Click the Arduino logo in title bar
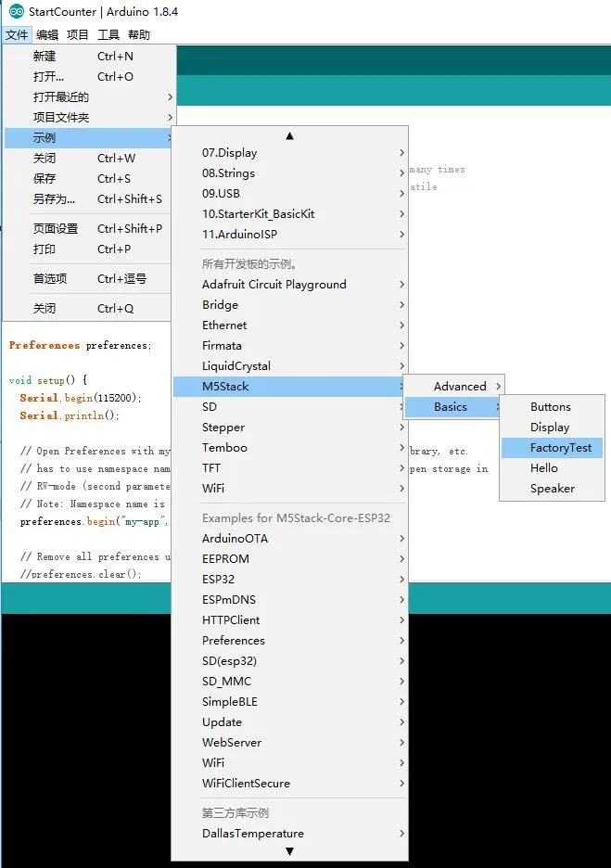Screen dimensions: 611x868 click(17, 11)
